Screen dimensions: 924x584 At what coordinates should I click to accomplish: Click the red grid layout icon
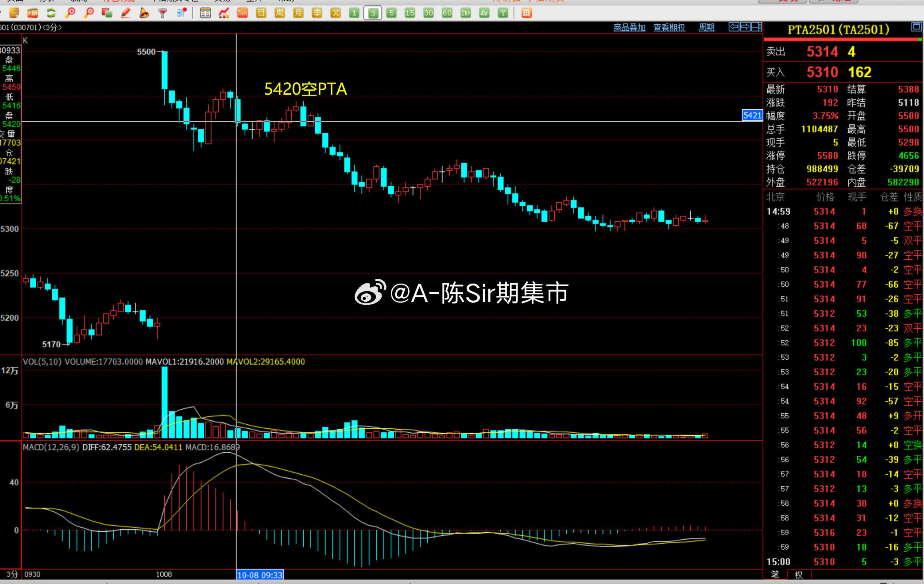pyautogui.click(x=526, y=13)
